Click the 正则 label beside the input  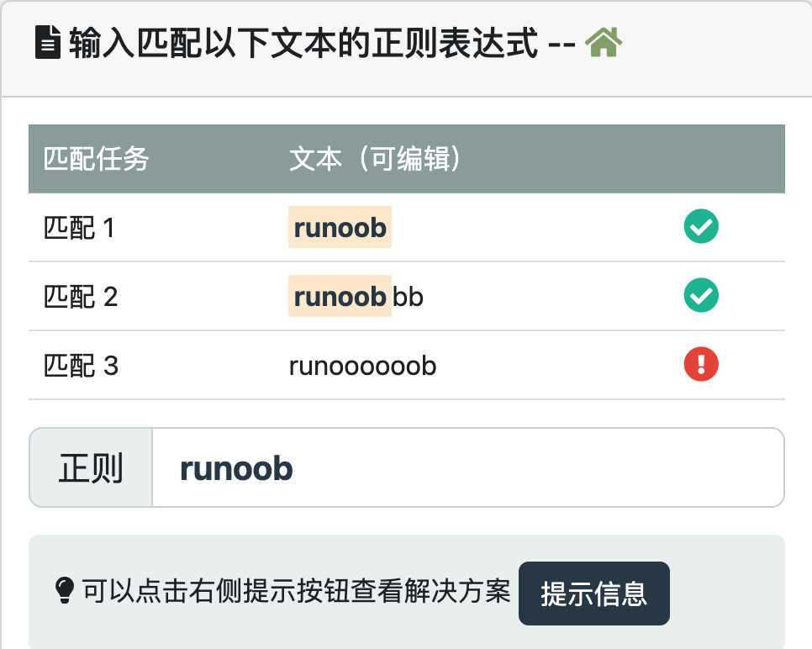coord(91,468)
